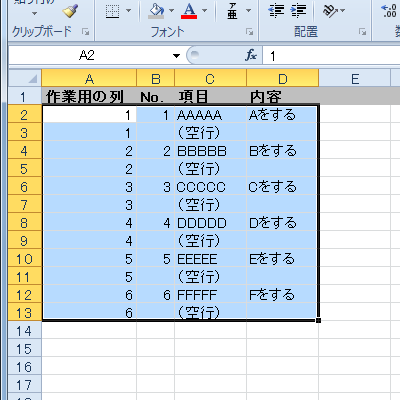Screen dimensions: 400x400
Task: Select column E header
Action: click(355, 79)
